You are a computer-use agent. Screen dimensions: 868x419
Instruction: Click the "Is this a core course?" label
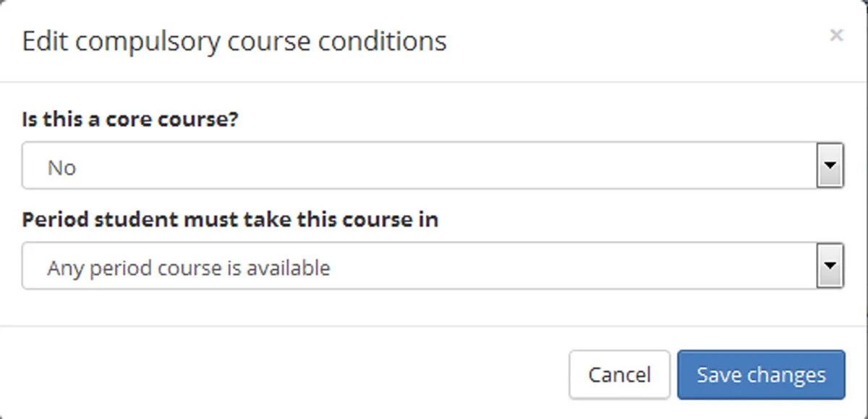click(x=132, y=119)
